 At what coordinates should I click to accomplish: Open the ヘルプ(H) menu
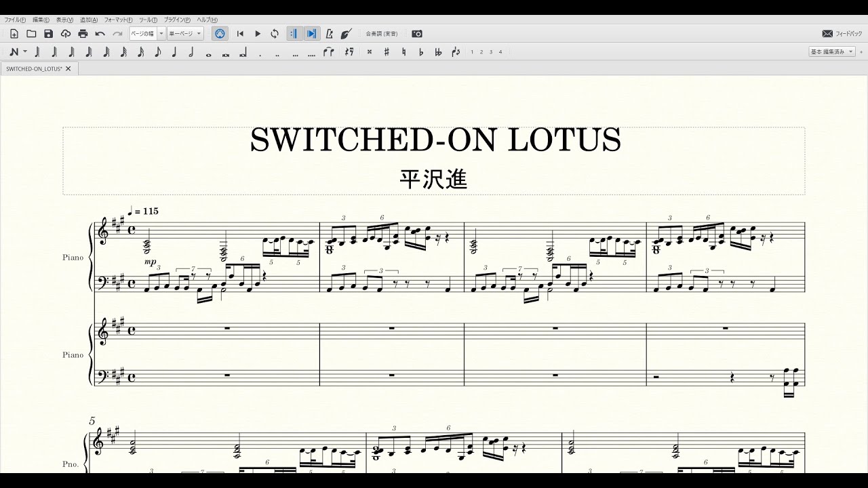click(x=207, y=20)
